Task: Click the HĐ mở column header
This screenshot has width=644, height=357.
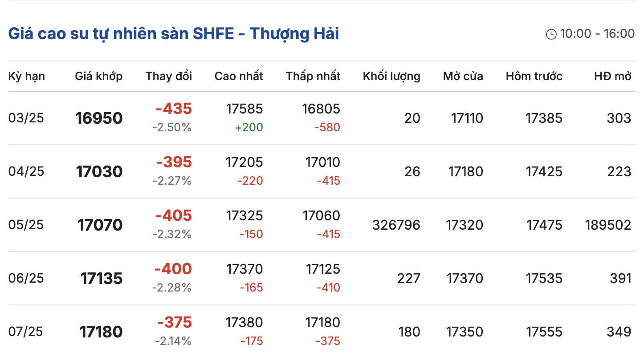Action: point(612,76)
